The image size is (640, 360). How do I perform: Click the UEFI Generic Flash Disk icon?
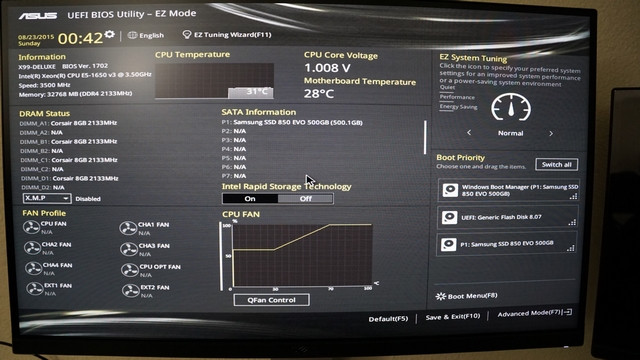[x=449, y=217]
